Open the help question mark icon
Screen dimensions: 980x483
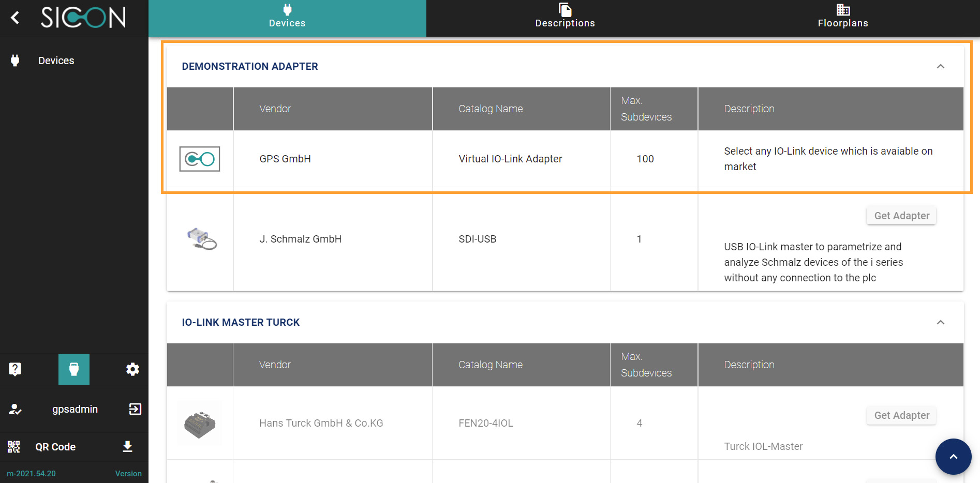[15, 369]
